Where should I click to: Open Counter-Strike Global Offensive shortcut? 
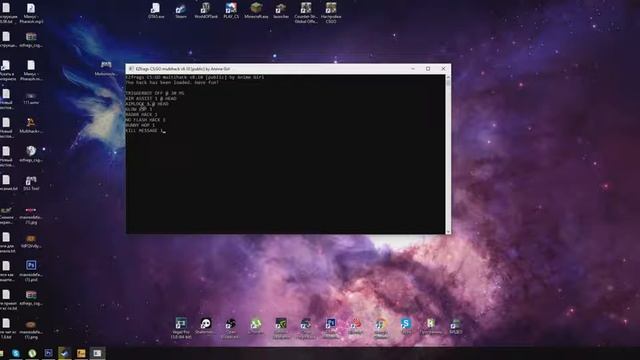[306, 12]
